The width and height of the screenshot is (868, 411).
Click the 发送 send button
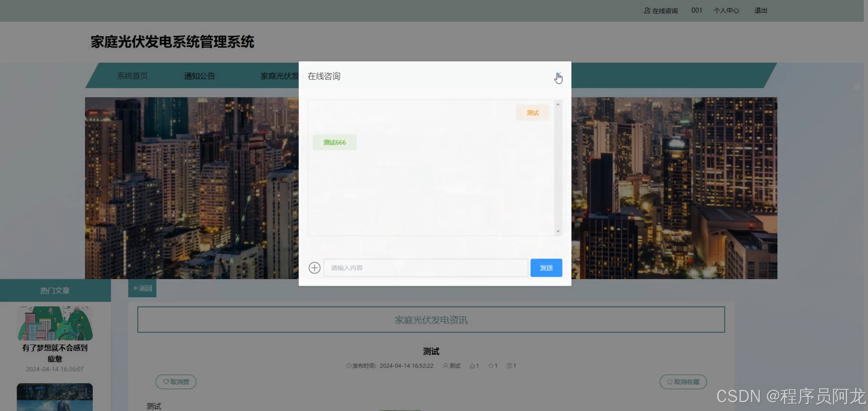pos(546,268)
